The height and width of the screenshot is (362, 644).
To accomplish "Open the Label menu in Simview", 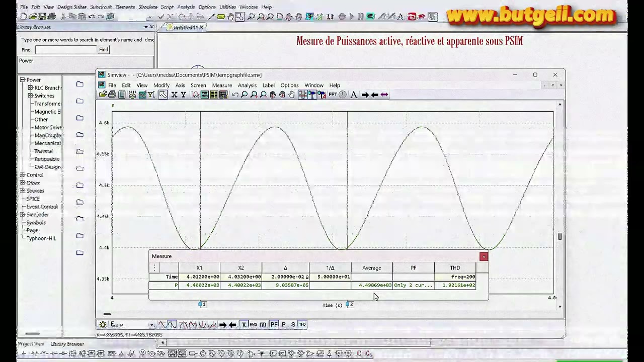I will click(x=268, y=85).
